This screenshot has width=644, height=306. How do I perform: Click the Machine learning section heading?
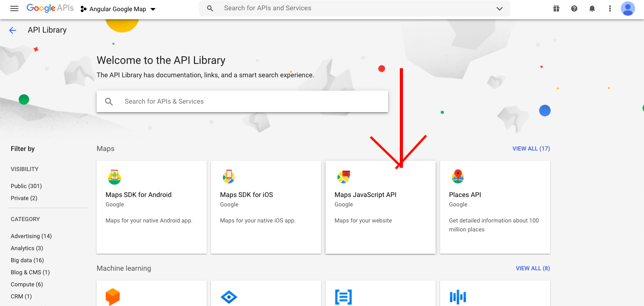click(x=124, y=268)
